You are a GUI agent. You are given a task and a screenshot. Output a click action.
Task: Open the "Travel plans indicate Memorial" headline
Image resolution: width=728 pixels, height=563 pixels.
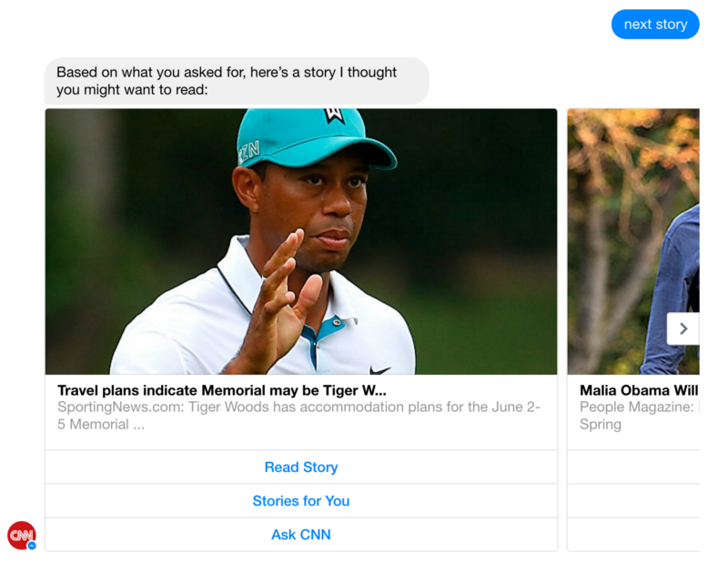tap(222, 390)
